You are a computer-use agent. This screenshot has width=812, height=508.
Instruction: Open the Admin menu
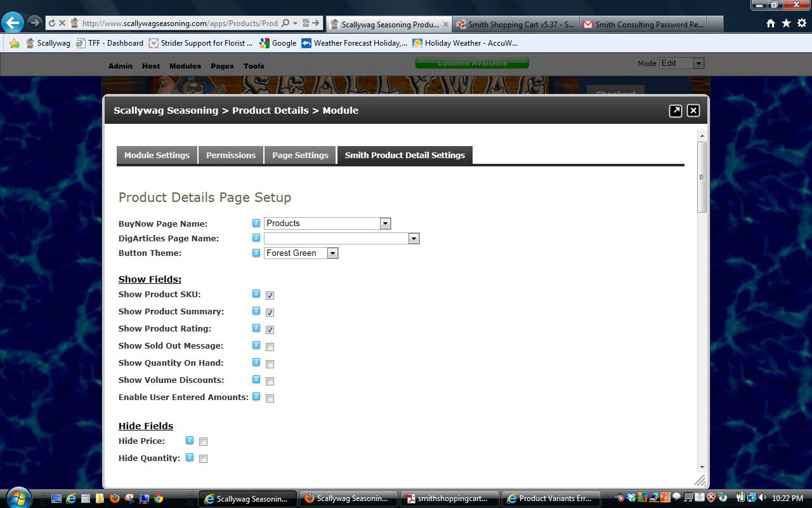coord(121,66)
